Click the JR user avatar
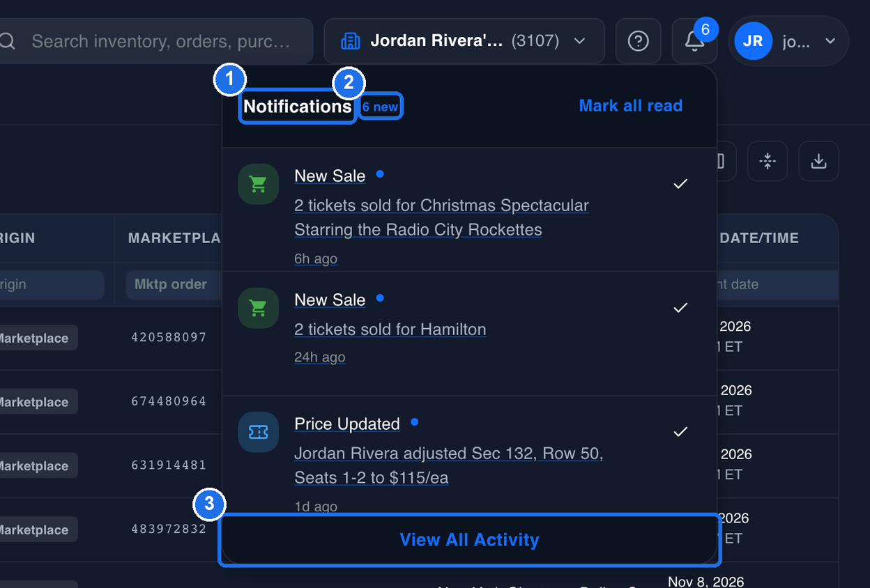 (753, 41)
